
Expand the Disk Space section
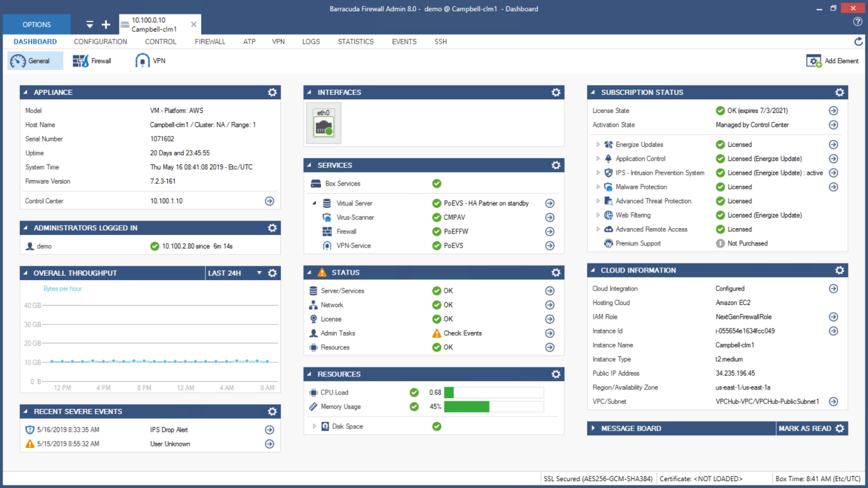[x=315, y=426]
